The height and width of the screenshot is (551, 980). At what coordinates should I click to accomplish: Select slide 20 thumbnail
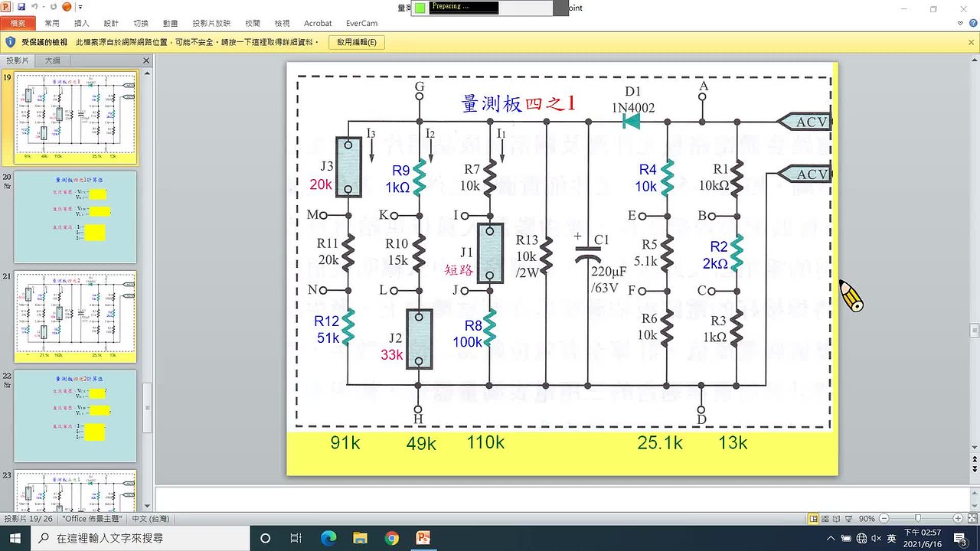(x=75, y=217)
